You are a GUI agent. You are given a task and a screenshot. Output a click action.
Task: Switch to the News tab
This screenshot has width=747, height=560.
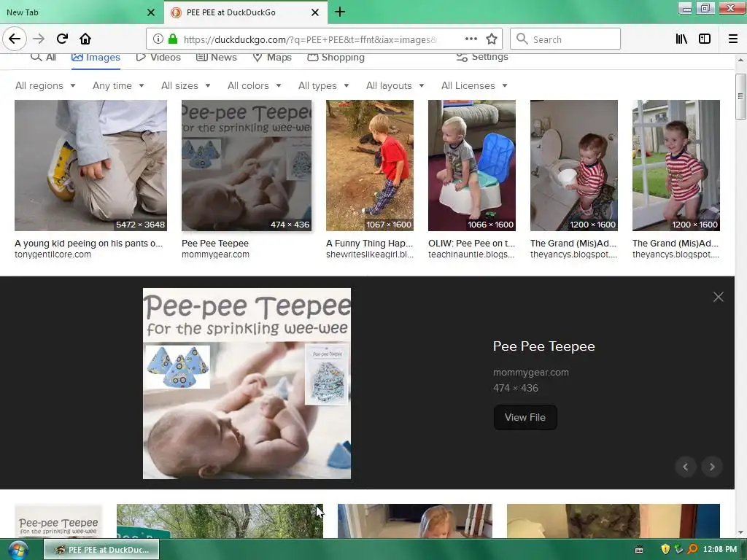[216, 57]
